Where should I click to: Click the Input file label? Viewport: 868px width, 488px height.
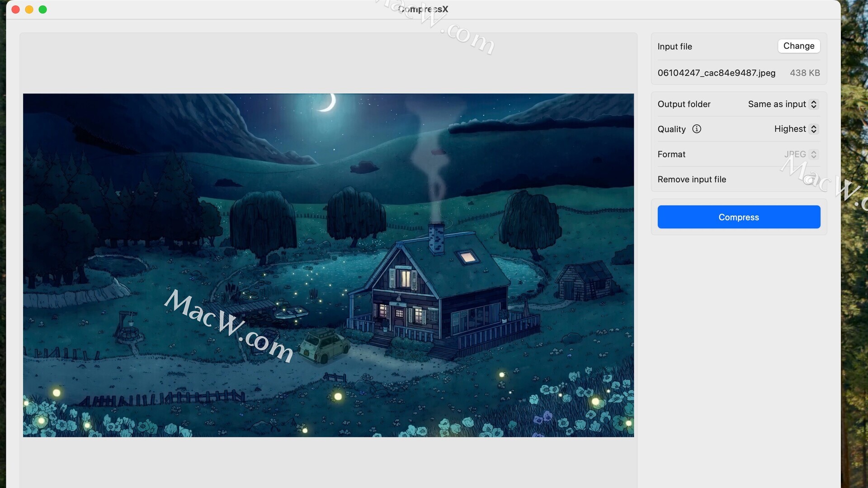(675, 47)
